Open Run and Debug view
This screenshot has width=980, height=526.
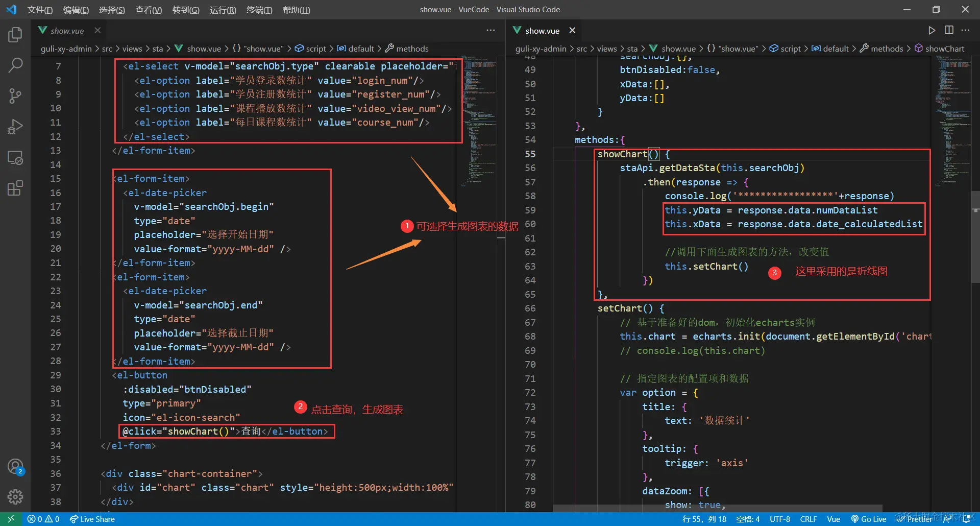15,127
